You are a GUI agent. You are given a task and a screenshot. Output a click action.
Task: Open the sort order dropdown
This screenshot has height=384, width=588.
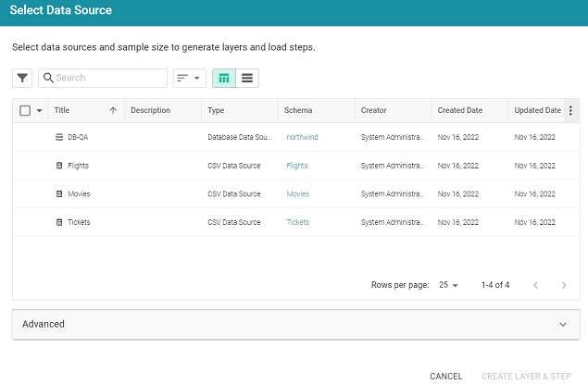(x=189, y=79)
